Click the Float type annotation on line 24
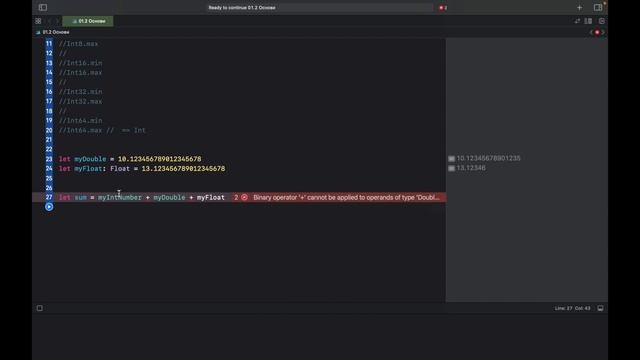This screenshot has width=640, height=360. [120, 169]
